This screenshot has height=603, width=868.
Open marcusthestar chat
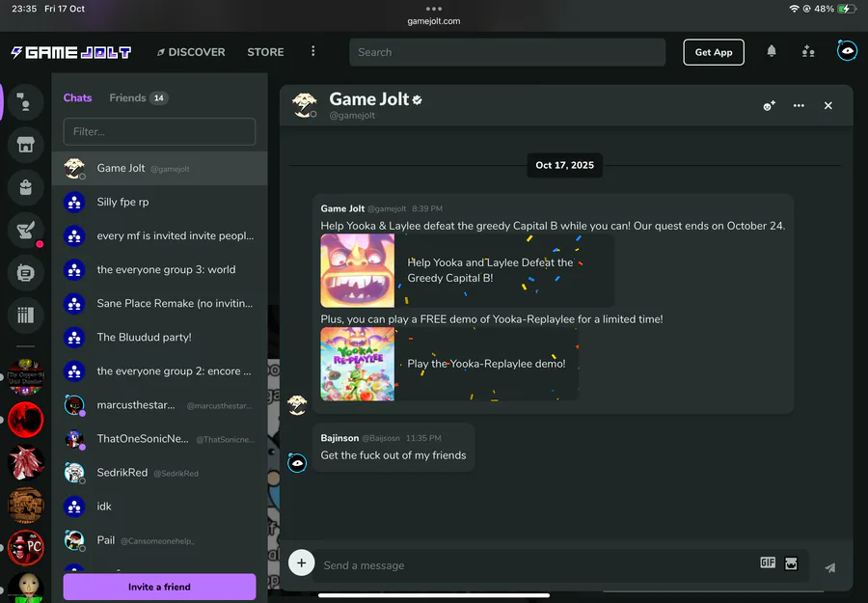point(159,405)
